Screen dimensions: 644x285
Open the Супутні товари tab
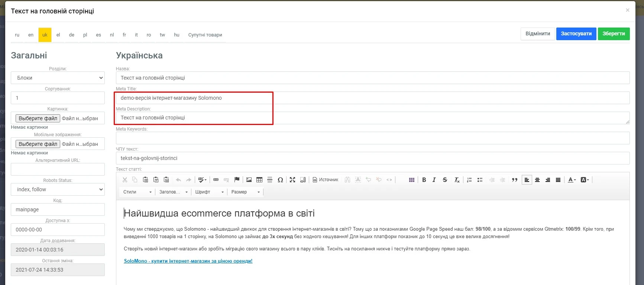[x=205, y=35]
